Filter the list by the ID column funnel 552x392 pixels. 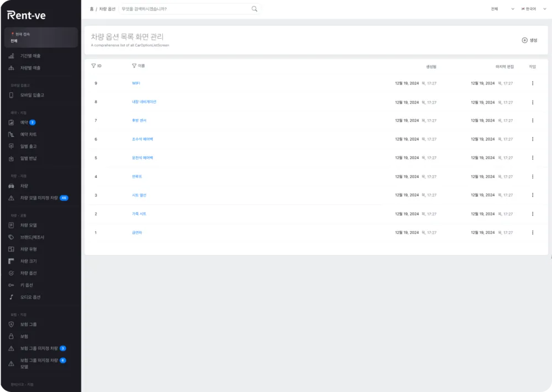(93, 66)
